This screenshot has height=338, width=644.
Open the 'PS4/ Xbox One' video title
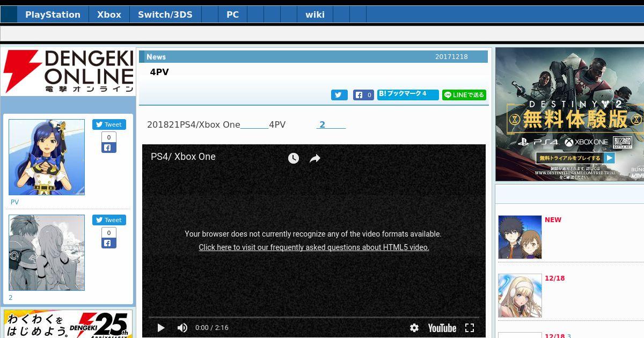coord(183,157)
